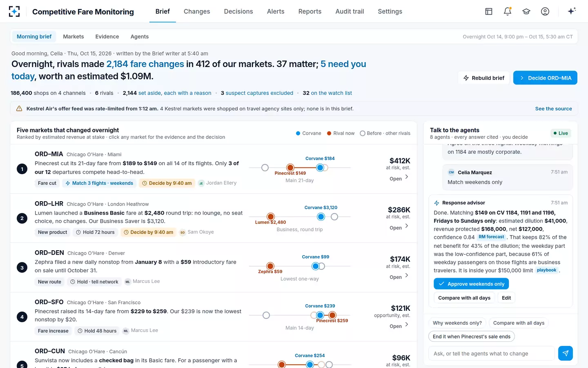
Task: Open ORD-LHR market with chevron
Action: click(x=406, y=226)
